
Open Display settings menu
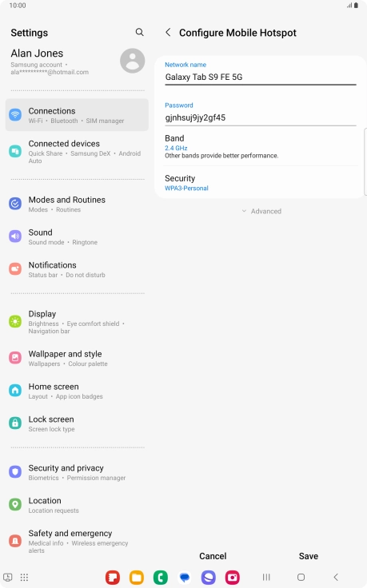77,322
